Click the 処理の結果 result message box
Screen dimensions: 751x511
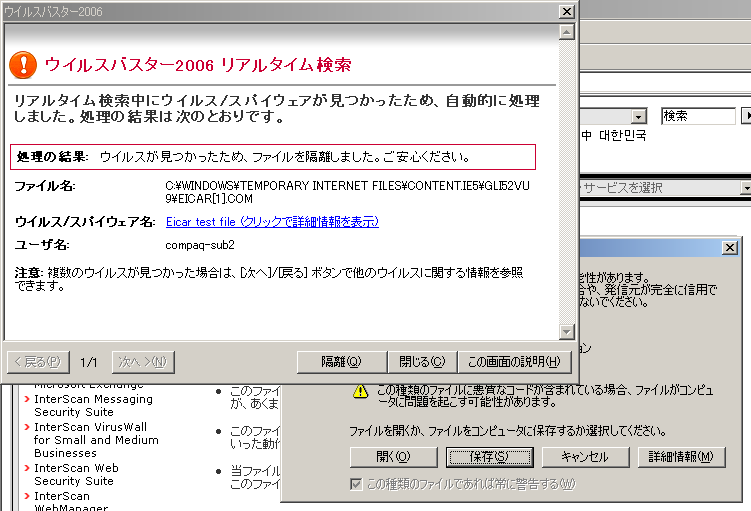point(273,157)
